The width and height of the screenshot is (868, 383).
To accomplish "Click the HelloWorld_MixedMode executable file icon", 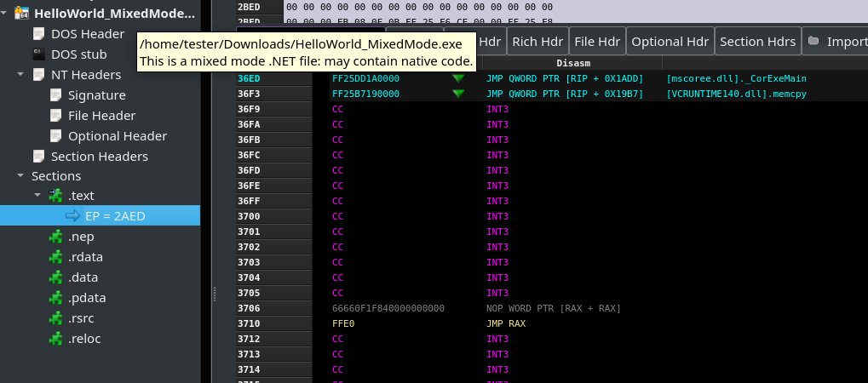I will [21, 12].
